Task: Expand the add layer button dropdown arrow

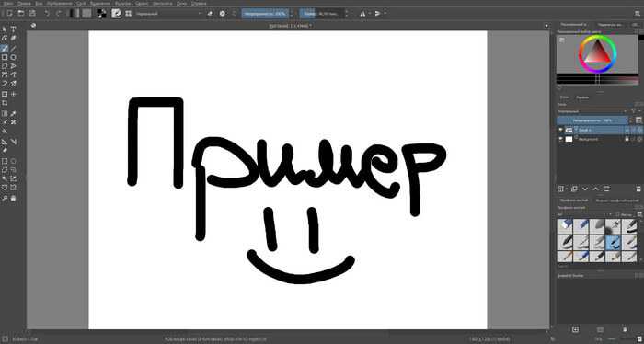Action: (x=567, y=189)
